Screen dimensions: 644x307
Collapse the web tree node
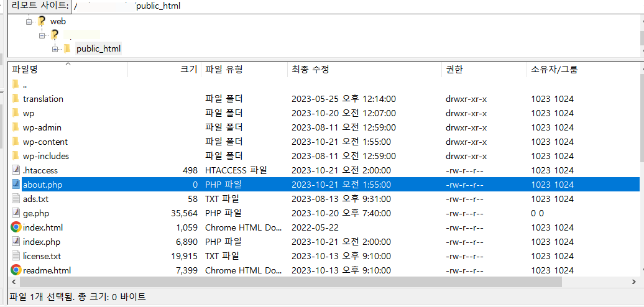click(29, 21)
